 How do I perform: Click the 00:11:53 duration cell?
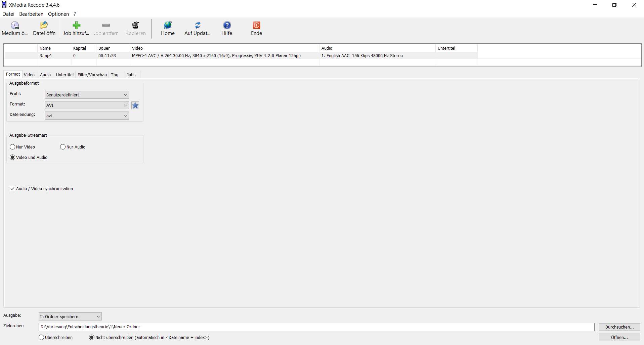point(107,56)
